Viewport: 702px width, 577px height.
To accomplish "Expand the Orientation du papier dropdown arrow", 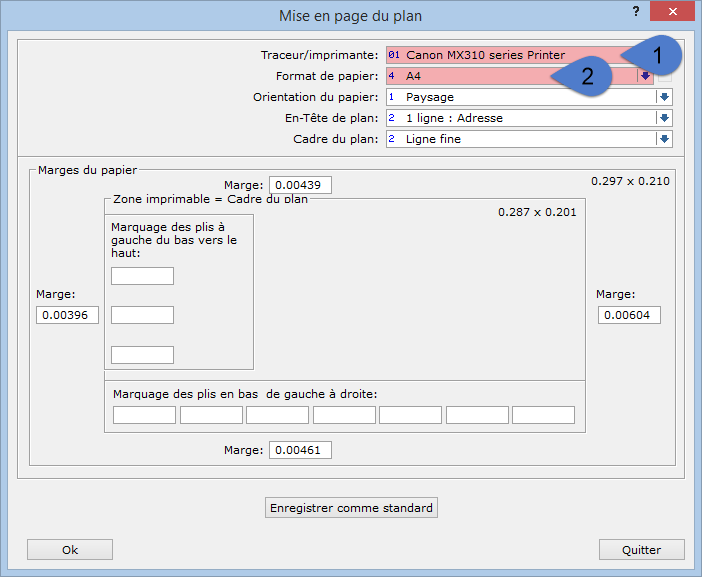I will (x=664, y=97).
